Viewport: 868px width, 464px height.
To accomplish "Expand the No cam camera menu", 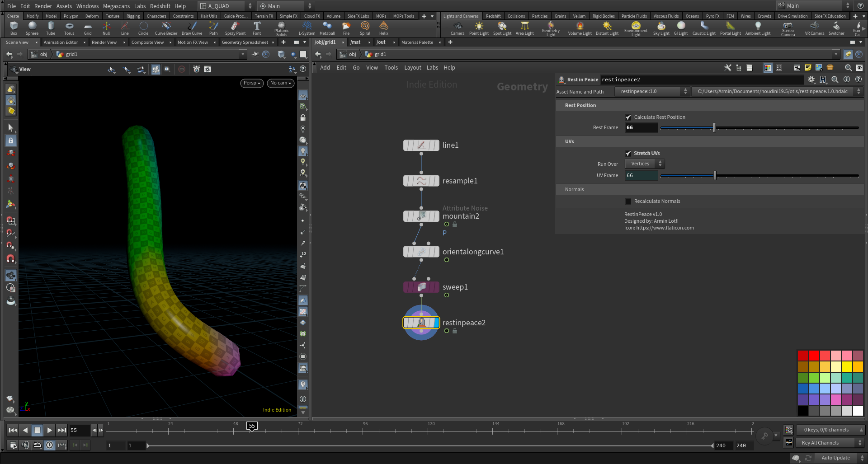I will [280, 83].
